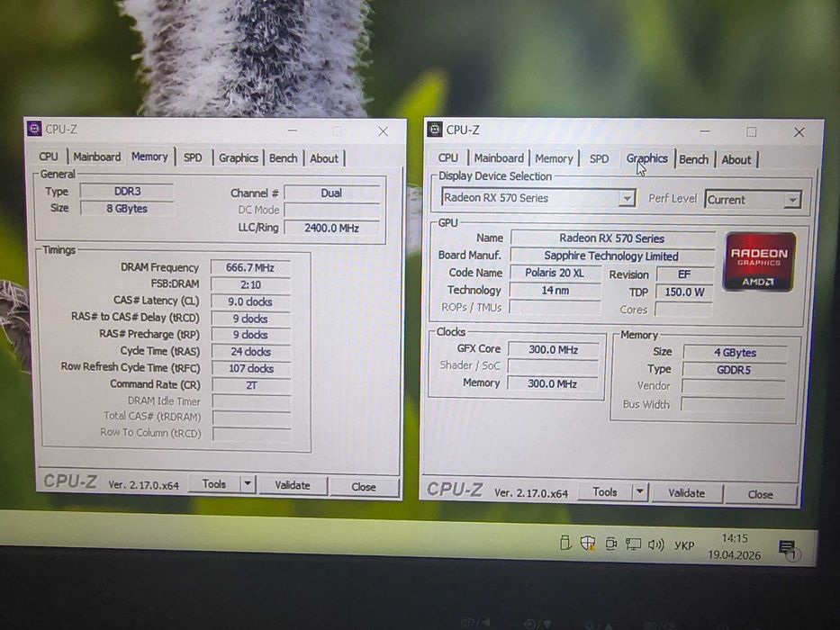
Task: Switch to the SPD tab in the left CPU-Z window
Action: [193, 157]
